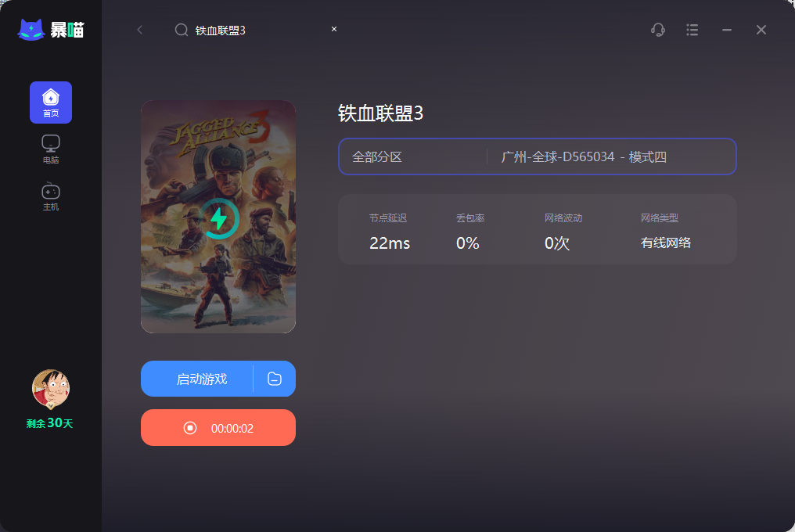Click the lightning acceleration icon on cover
Screen dimensions: 795x532
click(x=218, y=218)
